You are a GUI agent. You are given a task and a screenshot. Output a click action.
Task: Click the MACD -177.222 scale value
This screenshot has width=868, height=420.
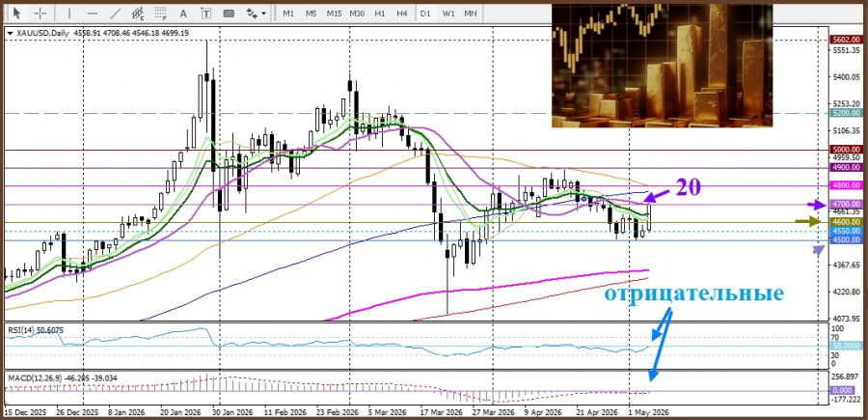[x=847, y=400]
